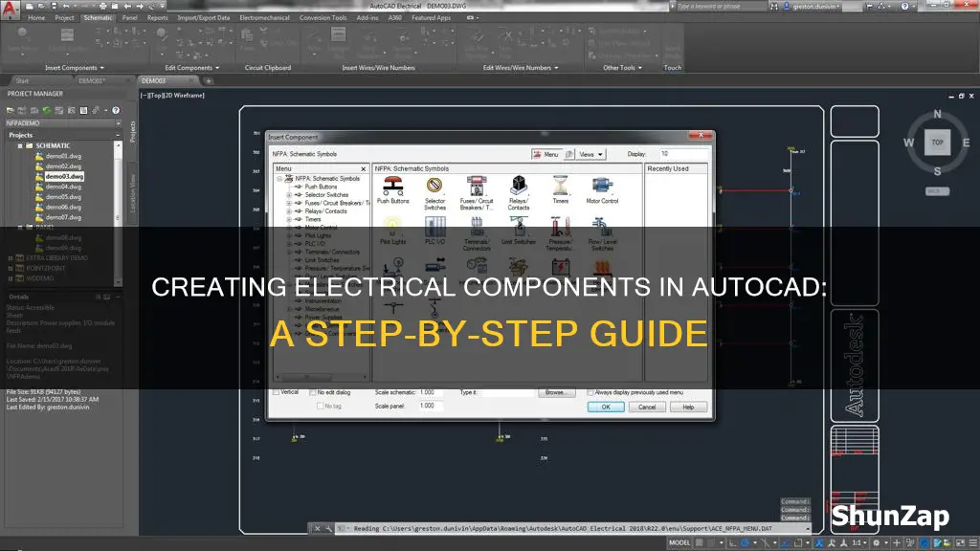Open the AutoCAD application menu logo

[10, 10]
